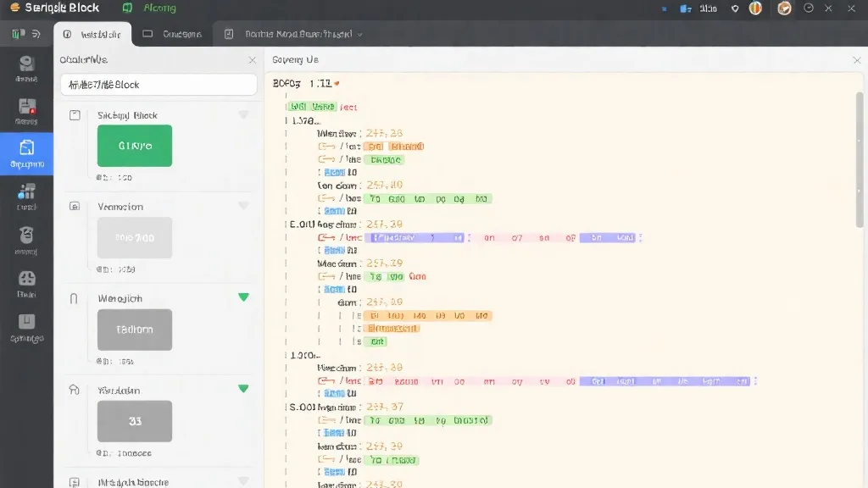Tick the checkbox beside Sicbpy Block
The height and width of the screenshot is (488, 868).
pos(75,115)
